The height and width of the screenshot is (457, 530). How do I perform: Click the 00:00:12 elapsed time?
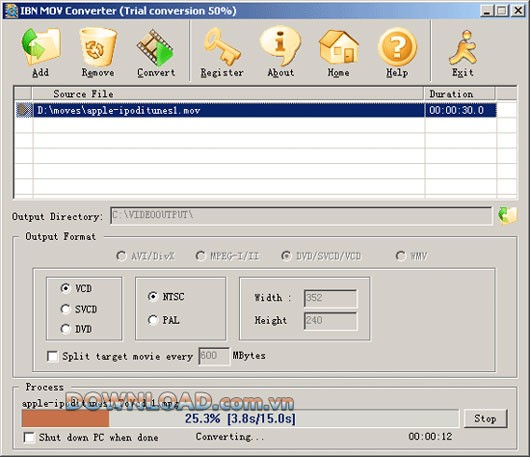(430, 436)
